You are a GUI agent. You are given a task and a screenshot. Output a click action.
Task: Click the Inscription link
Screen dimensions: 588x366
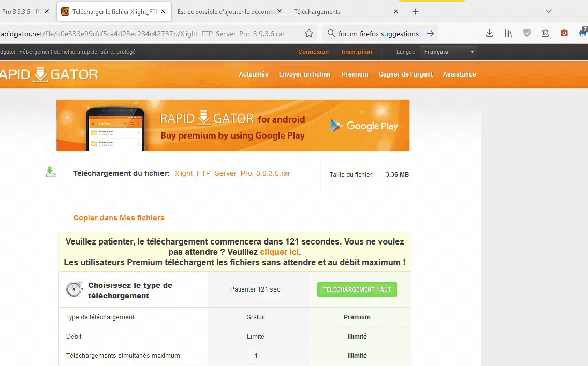tap(357, 52)
